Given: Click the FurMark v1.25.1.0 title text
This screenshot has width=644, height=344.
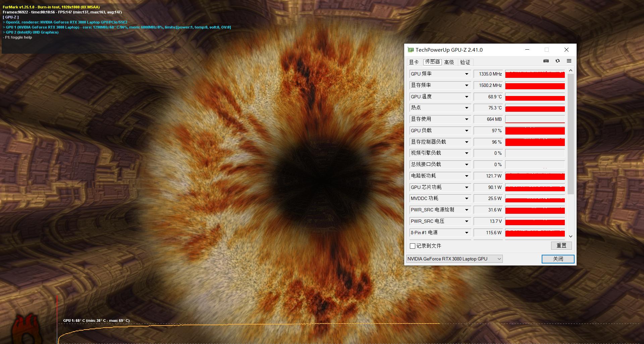Looking at the screenshot, I should [51, 7].
